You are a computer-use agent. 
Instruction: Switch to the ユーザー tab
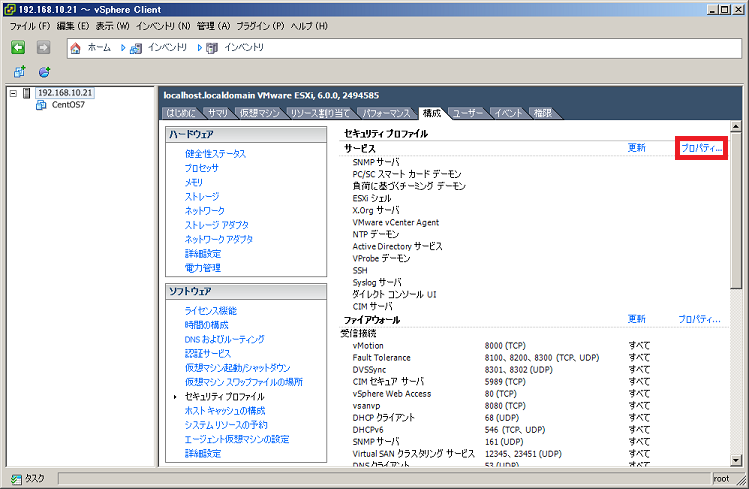tap(468, 113)
